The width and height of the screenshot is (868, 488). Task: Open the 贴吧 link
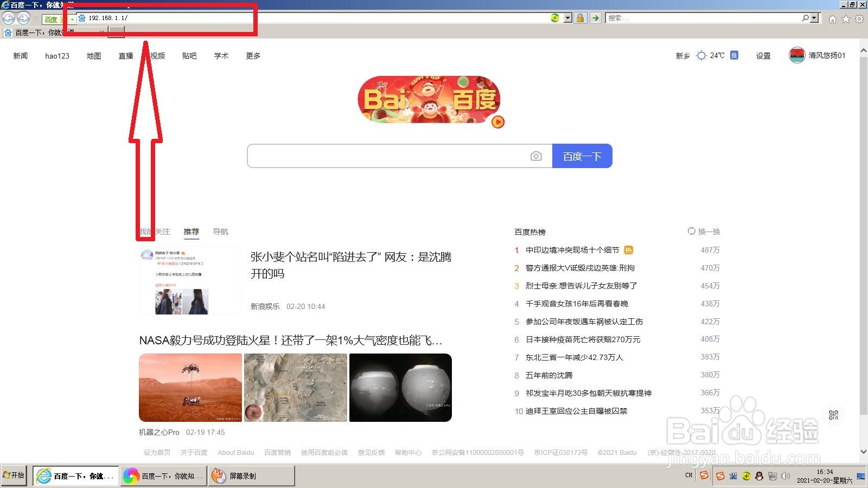click(x=189, y=56)
